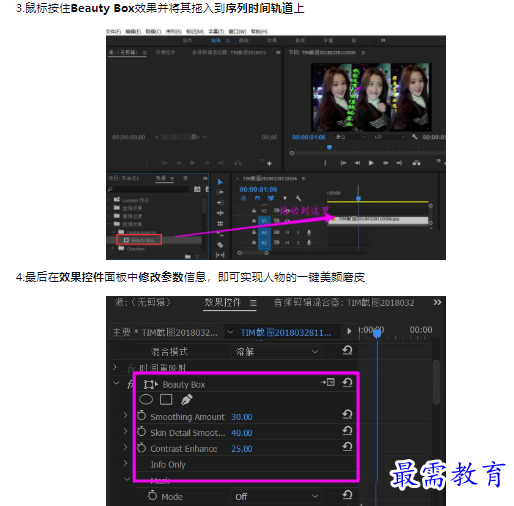Viewport: 514px width, 506px height.
Task: Select the Selection arrow tool in the tools panel
Action: 220,182
